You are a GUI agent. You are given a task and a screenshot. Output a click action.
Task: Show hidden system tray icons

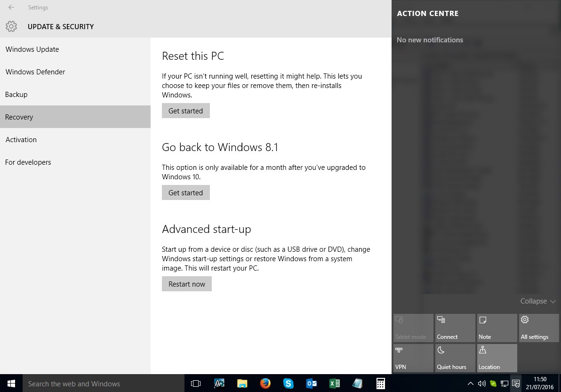[471, 384]
